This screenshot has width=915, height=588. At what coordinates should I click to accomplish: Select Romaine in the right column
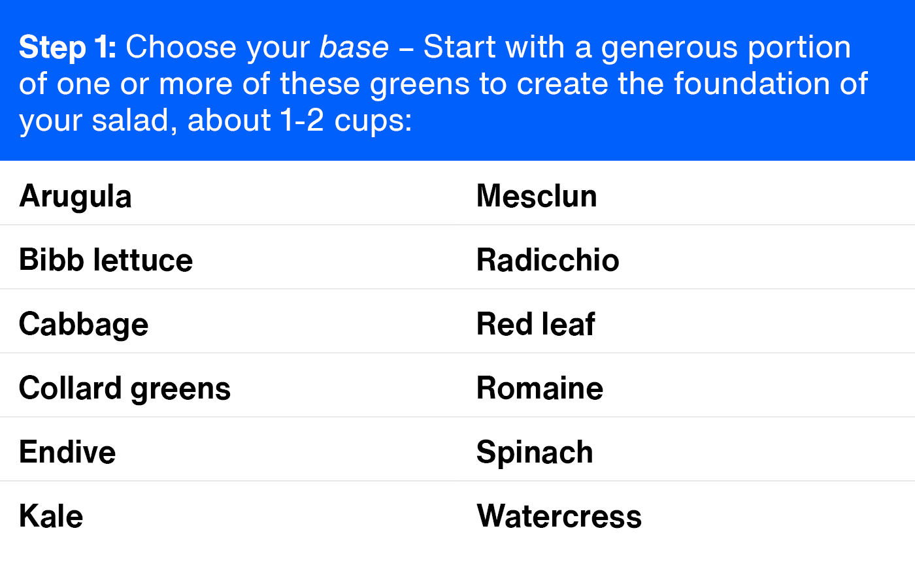(x=540, y=388)
